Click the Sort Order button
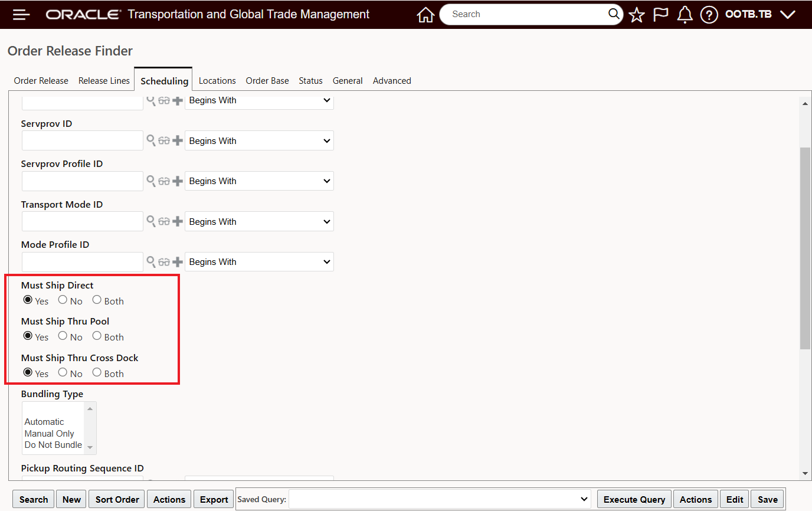Screen dimensions: 812x511 117,499
